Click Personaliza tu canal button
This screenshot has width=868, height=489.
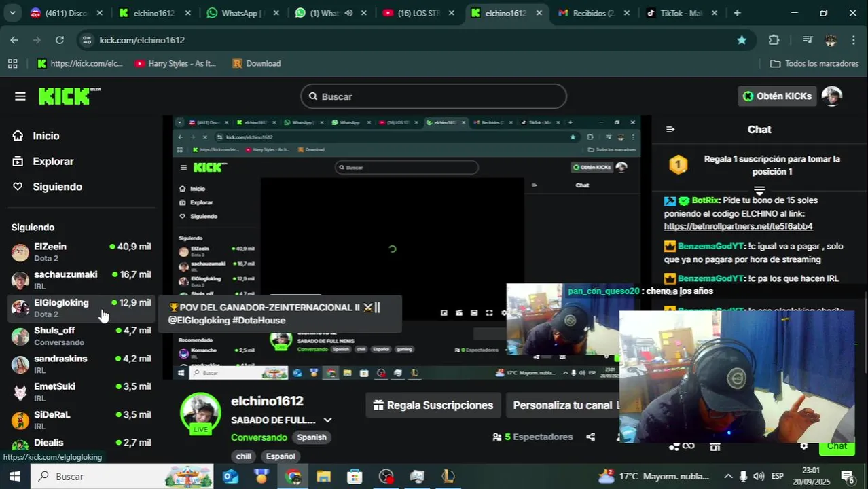coord(563,405)
